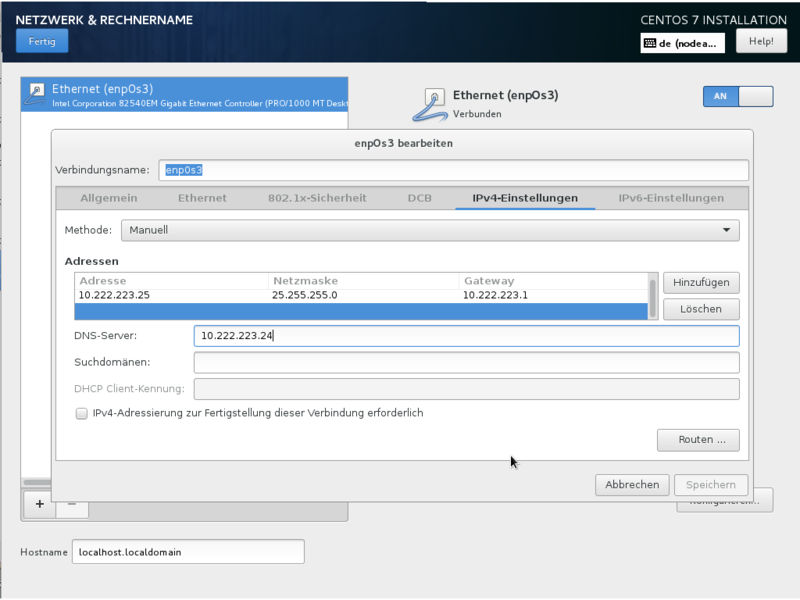The width and height of the screenshot is (800, 600).
Task: Select Ethernet (enp0s3) in the device list
Action: tap(185, 95)
